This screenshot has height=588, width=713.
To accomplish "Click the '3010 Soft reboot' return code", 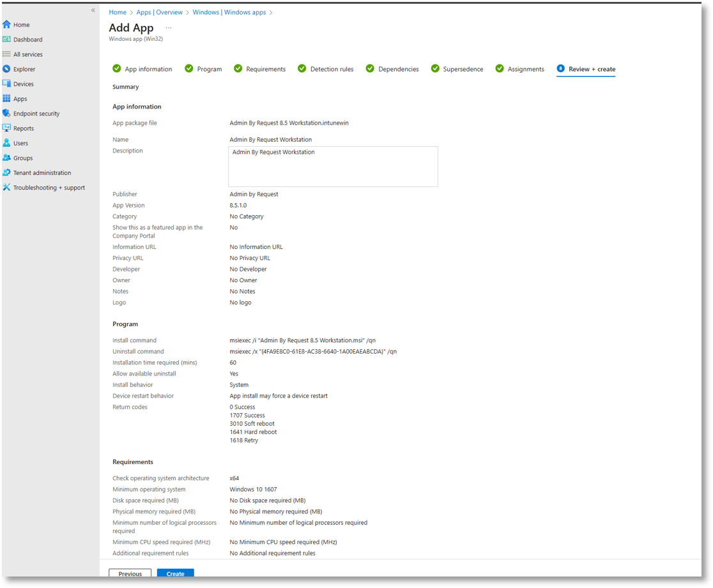I will click(x=252, y=423).
